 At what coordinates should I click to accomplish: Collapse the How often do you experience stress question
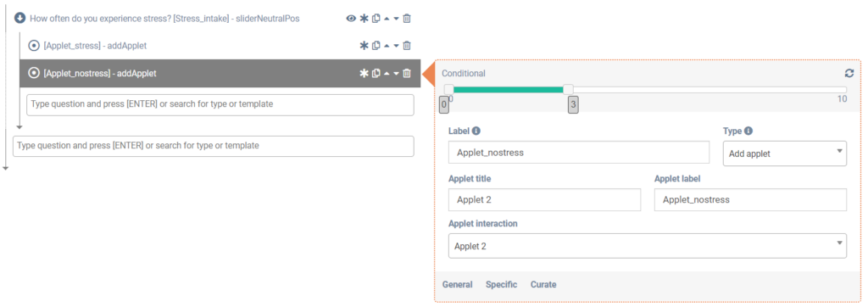pos(20,19)
